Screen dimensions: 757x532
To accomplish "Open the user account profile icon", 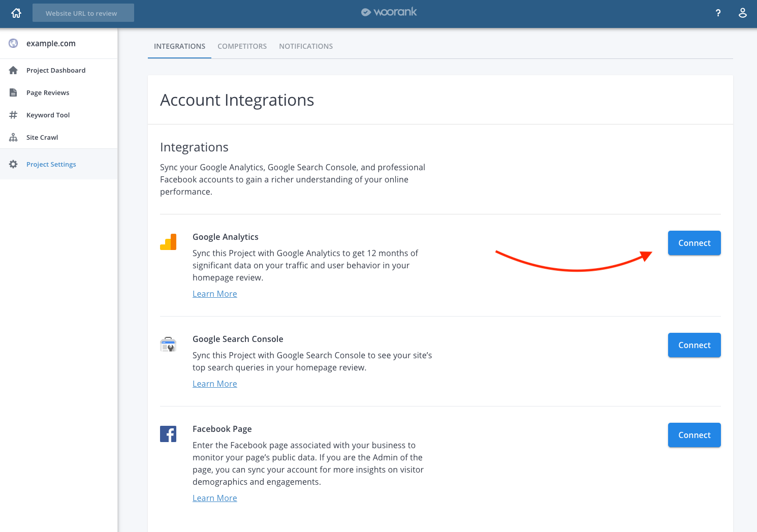I will tap(742, 13).
